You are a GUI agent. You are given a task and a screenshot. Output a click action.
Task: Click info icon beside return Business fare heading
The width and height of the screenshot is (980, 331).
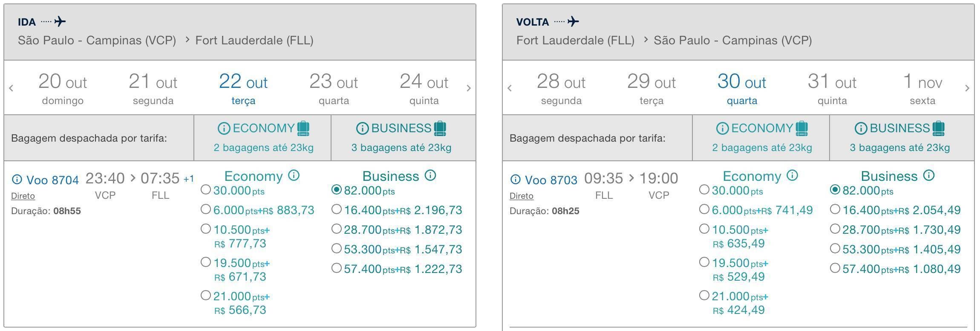tap(929, 175)
